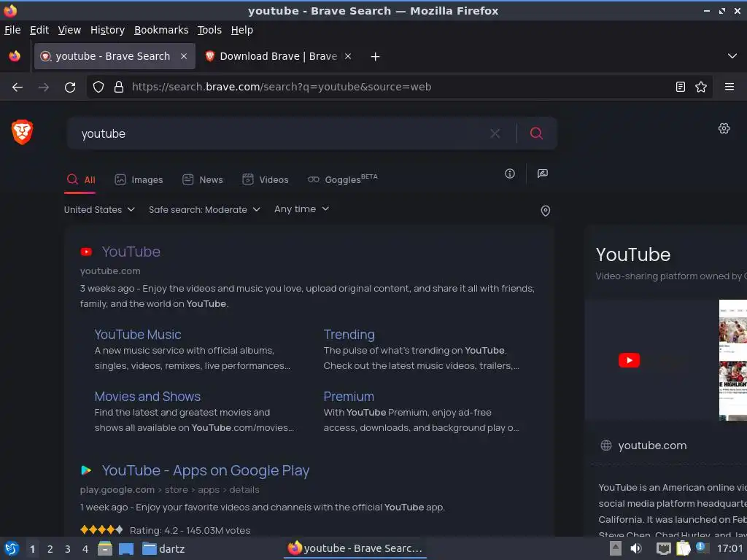Reload the current page
Viewport: 747px width, 560px height.
point(70,87)
